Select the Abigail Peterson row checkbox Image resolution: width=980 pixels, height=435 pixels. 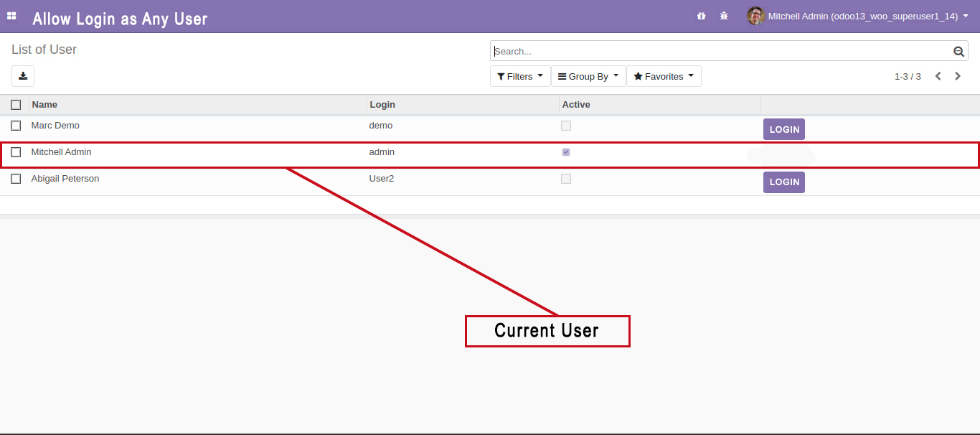pyautogui.click(x=16, y=179)
